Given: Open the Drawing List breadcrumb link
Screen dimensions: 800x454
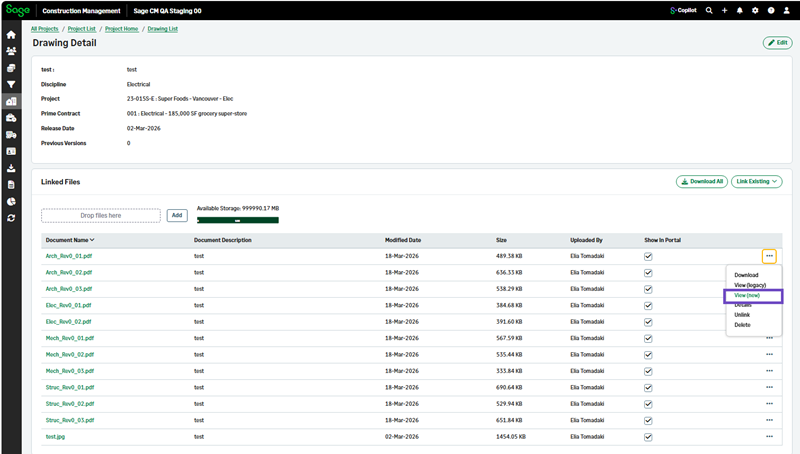Looking at the screenshot, I should [164, 30].
